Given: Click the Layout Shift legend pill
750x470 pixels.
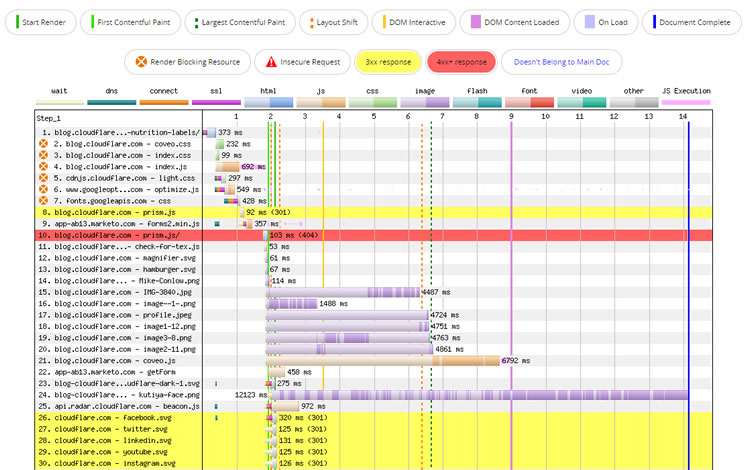Looking at the screenshot, I should (334, 22).
